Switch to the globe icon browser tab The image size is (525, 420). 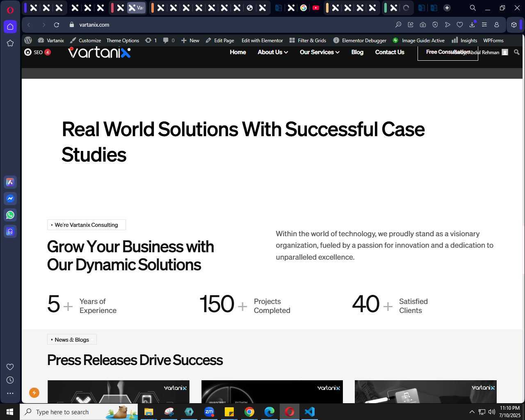(250, 8)
